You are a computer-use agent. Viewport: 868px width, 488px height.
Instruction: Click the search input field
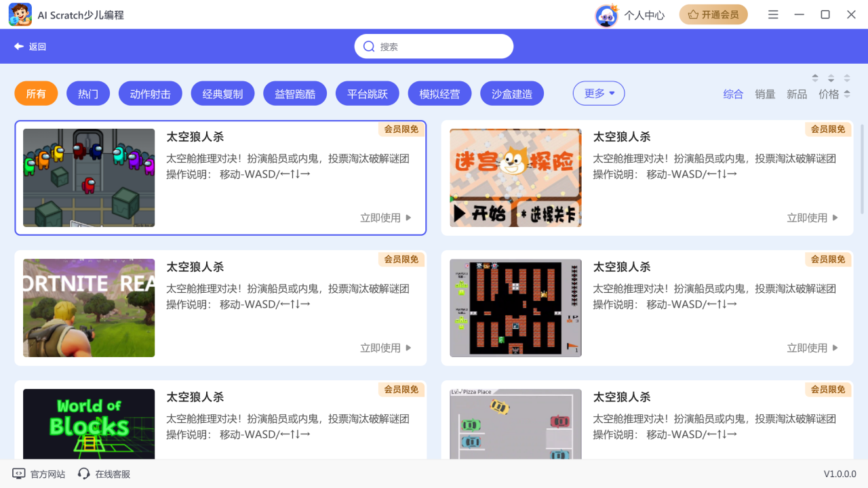click(x=434, y=46)
